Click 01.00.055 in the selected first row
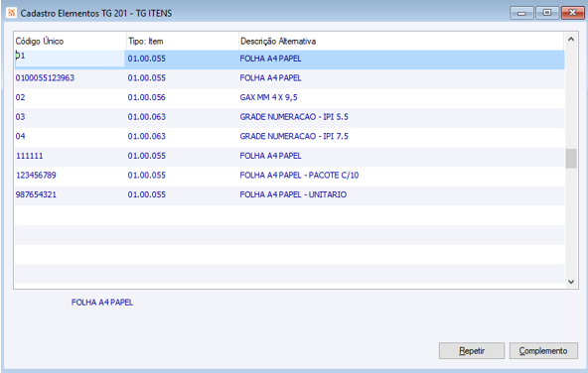This screenshot has height=373, width=588. tap(147, 59)
